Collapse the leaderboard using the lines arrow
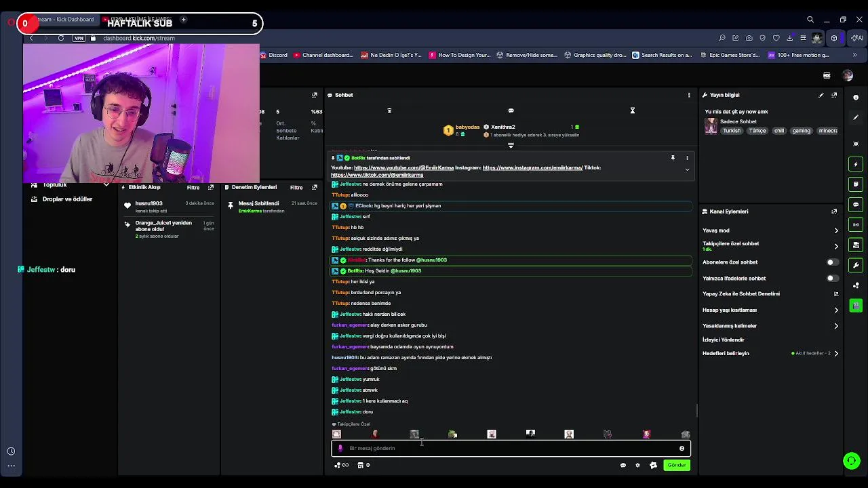 coord(511,145)
